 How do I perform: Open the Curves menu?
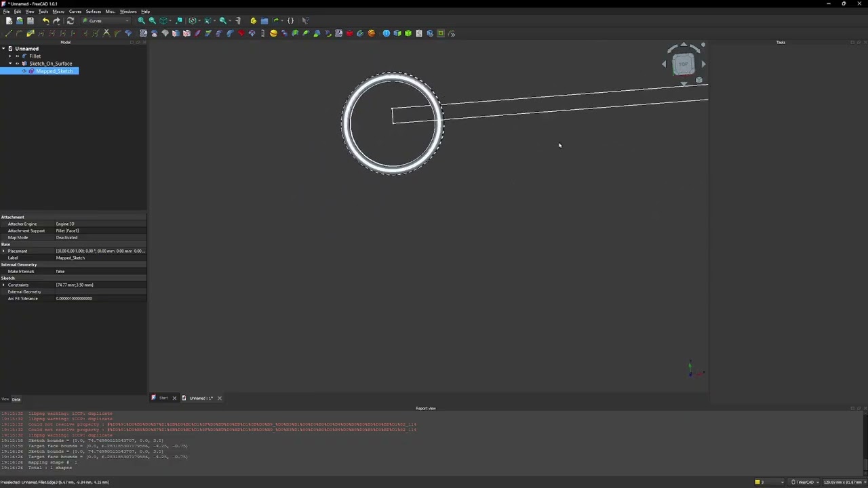click(x=75, y=12)
